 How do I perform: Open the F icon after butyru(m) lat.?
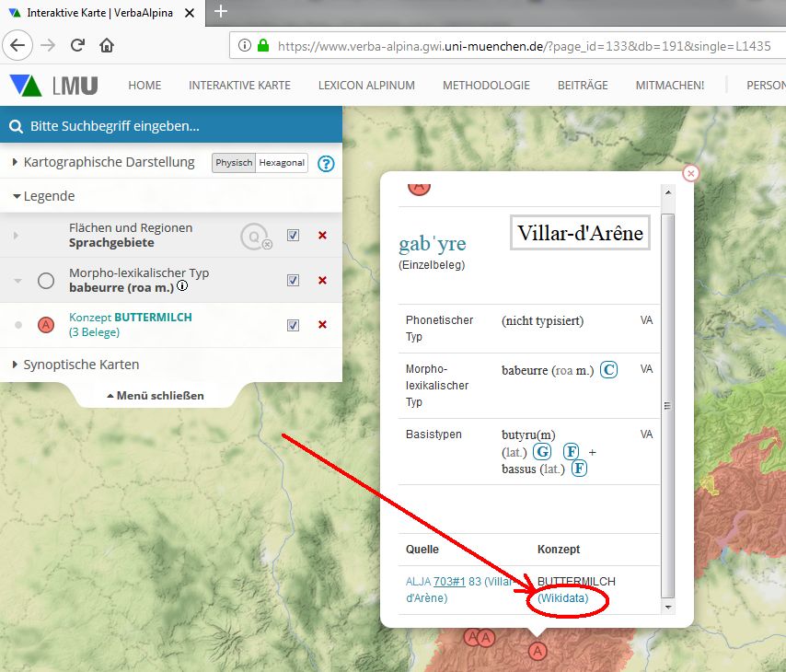click(571, 452)
